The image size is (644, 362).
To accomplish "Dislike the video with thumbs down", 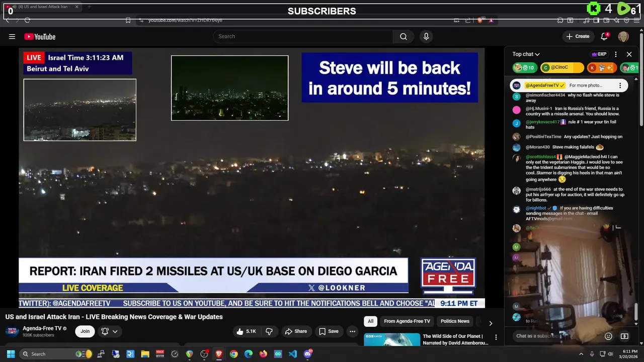I will (x=269, y=331).
